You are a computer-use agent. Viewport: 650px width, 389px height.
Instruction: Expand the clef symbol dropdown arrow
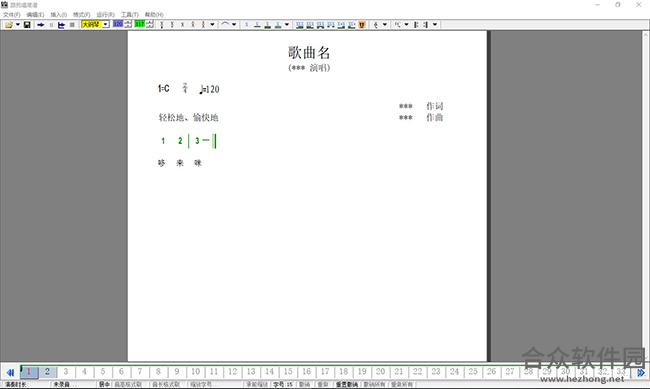coord(385,25)
